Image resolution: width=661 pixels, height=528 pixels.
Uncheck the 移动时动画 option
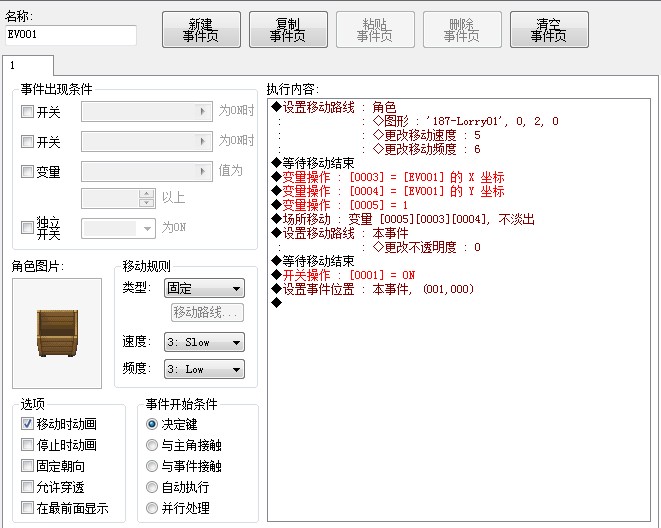coord(27,424)
